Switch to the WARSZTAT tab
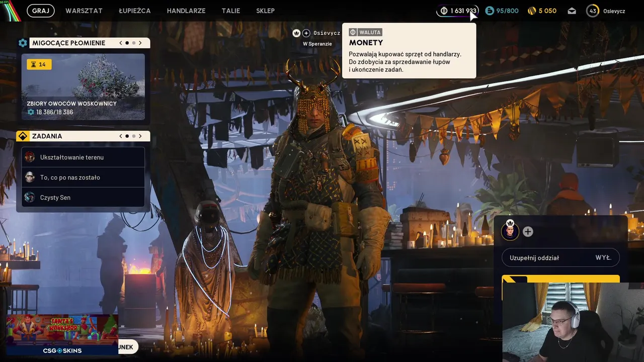The width and height of the screenshot is (644, 362). coord(84,11)
